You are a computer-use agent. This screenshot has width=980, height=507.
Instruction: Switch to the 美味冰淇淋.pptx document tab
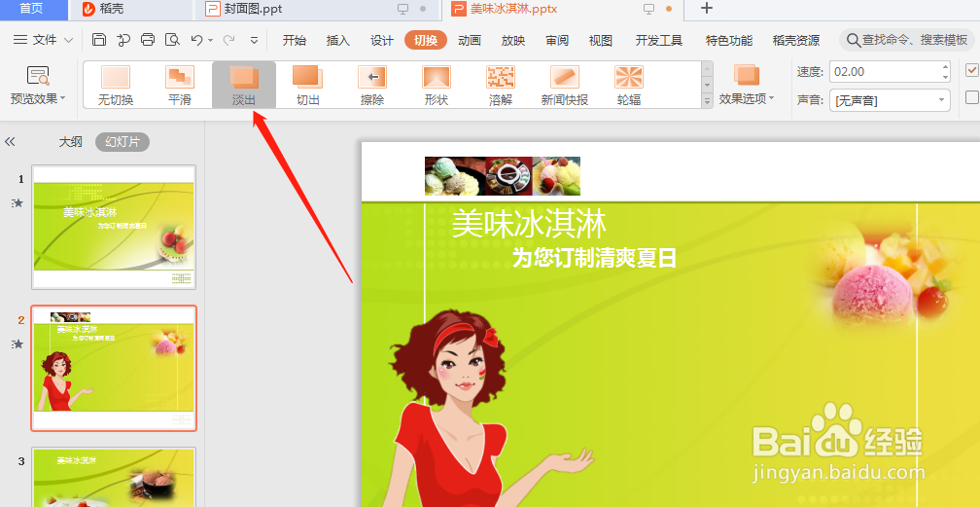(563, 9)
